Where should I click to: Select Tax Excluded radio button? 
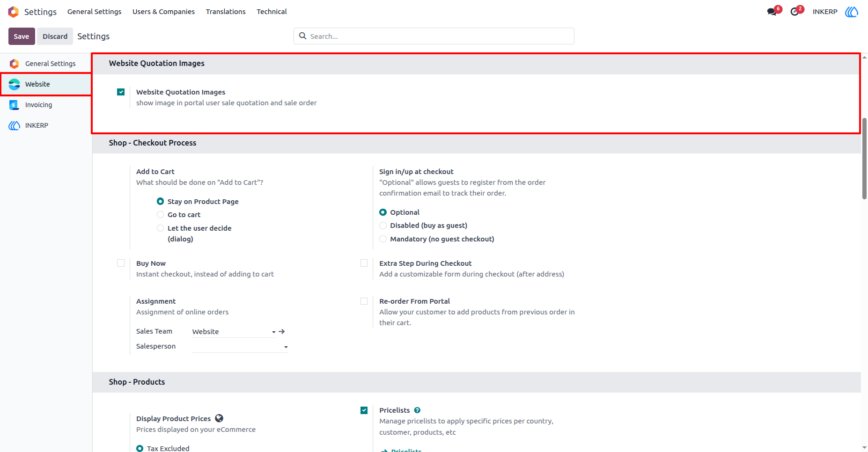140,448
